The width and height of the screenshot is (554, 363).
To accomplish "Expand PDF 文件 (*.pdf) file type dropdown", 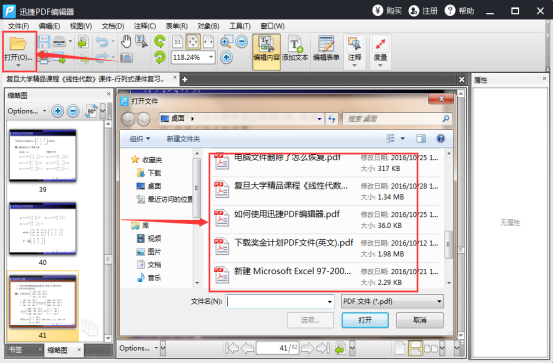I will point(392,301).
